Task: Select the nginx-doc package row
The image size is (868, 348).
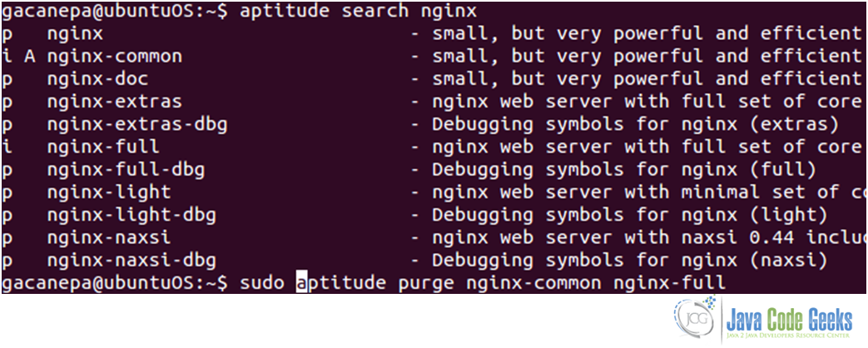Action: point(434,79)
